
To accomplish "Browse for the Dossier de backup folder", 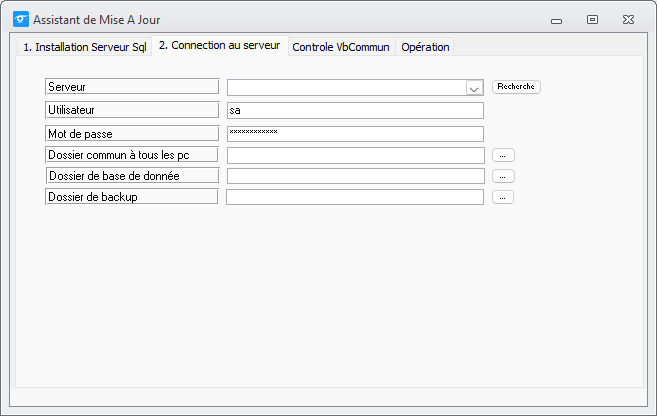I will pos(503,197).
